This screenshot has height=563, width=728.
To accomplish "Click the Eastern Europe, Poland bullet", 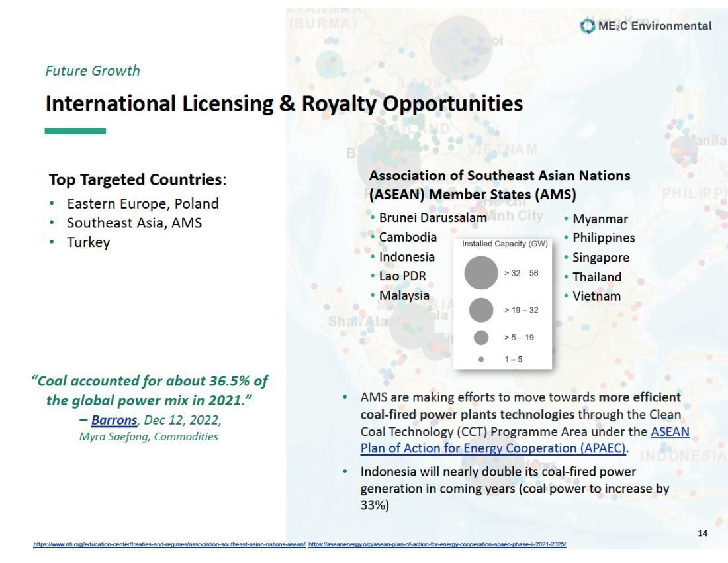I will pyautogui.click(x=142, y=203).
